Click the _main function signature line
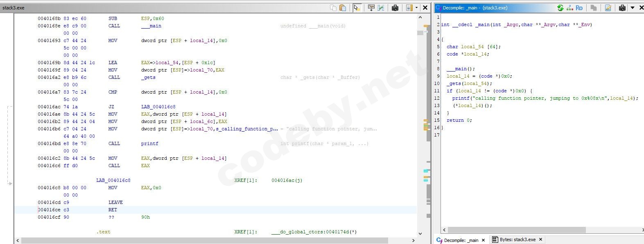 pos(516,25)
